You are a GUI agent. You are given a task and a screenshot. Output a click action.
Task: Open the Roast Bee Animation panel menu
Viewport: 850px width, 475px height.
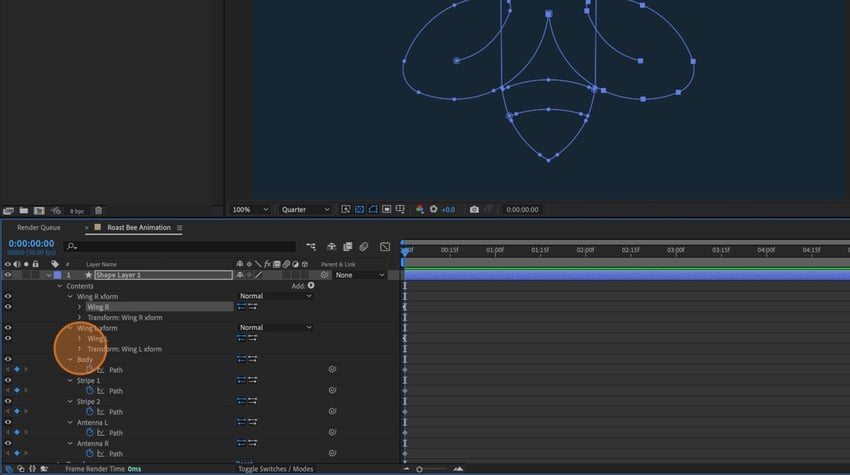click(179, 228)
